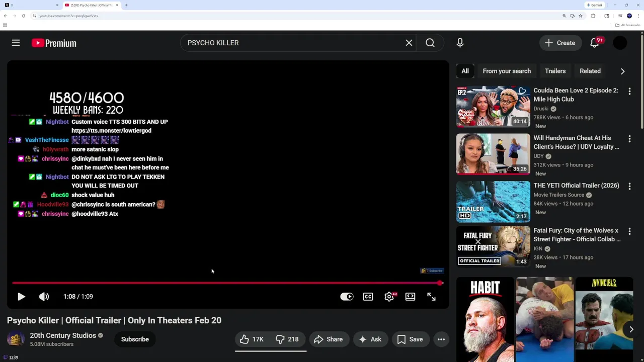Select the Trailers chip
Screen dimensions: 644x362
(x=555, y=71)
